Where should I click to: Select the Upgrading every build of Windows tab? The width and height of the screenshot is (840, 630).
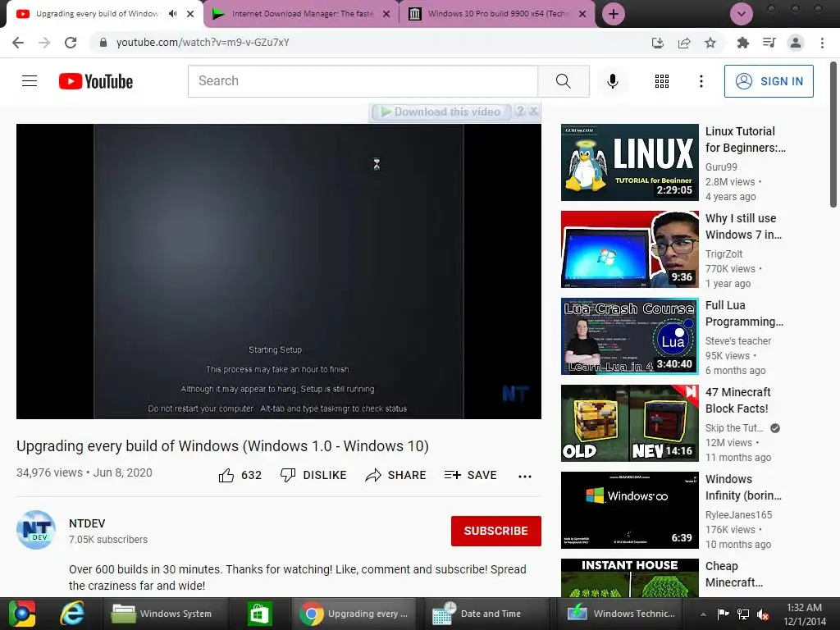97,14
